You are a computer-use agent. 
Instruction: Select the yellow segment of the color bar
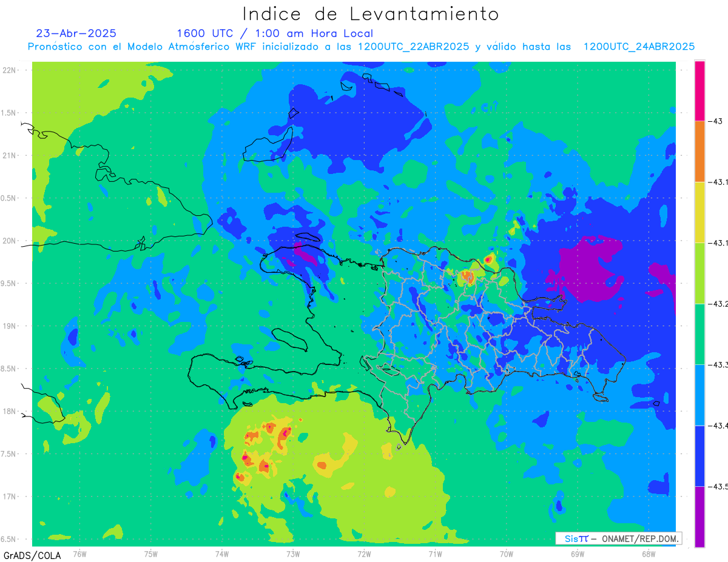[x=699, y=212]
